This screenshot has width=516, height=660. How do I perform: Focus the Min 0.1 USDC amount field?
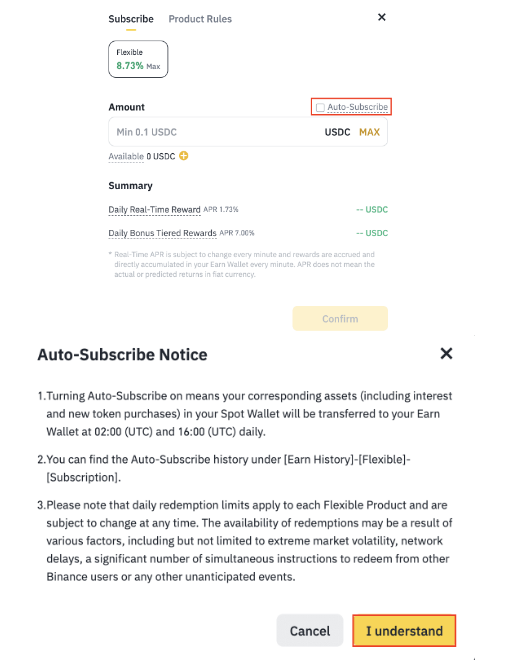pyautogui.click(x=248, y=132)
